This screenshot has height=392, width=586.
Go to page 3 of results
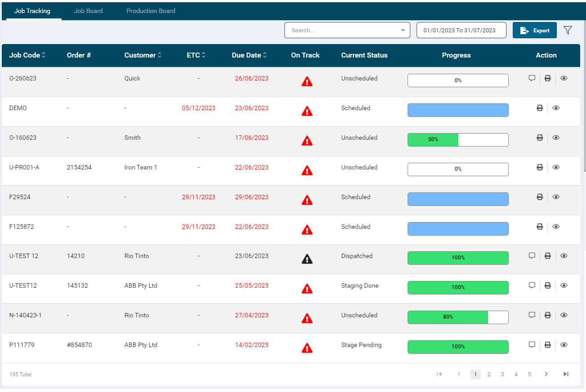click(502, 374)
